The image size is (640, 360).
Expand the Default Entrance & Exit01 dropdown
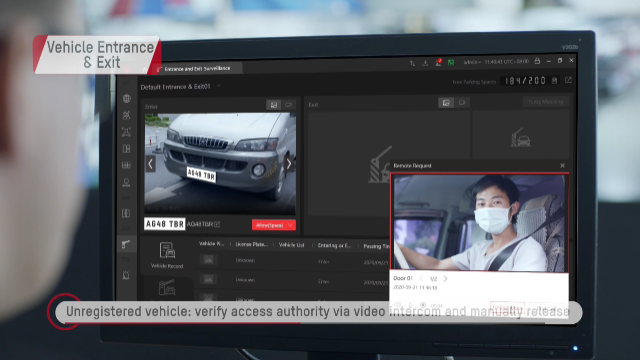click(x=219, y=86)
